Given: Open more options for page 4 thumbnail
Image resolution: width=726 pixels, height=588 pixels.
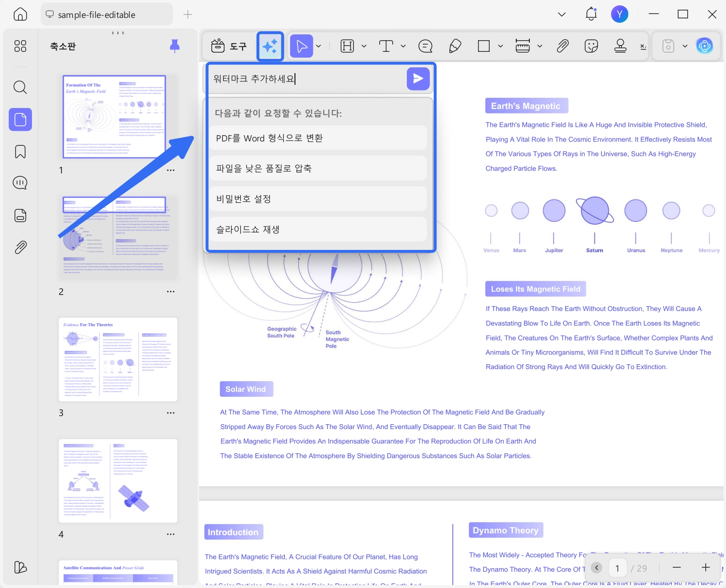Looking at the screenshot, I should point(170,534).
